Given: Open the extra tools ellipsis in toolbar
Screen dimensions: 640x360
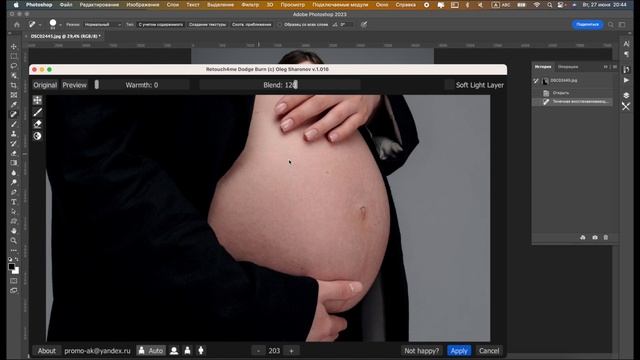Looking at the screenshot, I should click(14, 250).
